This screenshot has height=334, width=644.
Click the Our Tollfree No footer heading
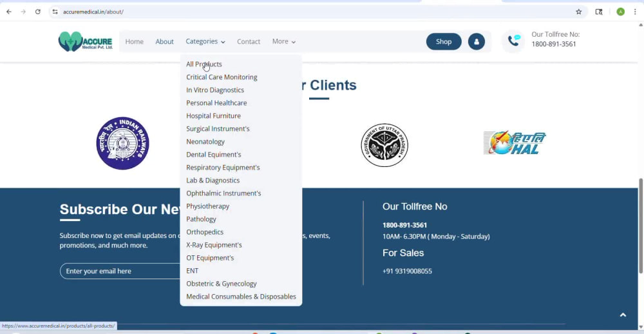pos(415,206)
